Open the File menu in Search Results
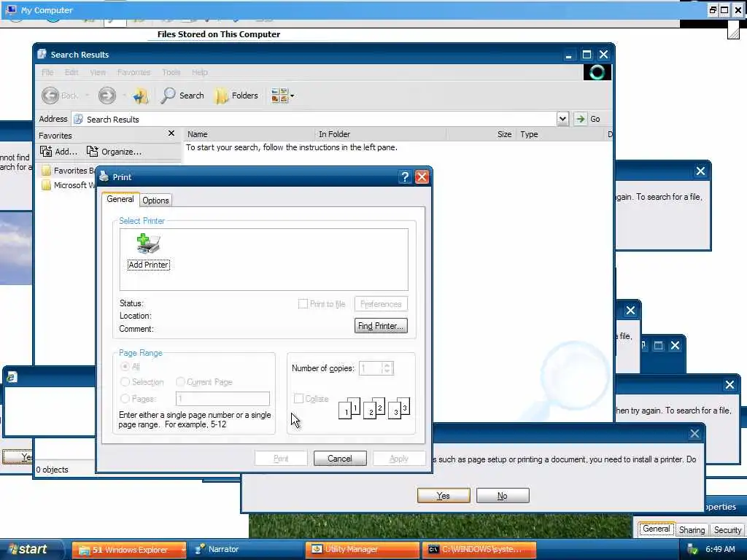 47,72
